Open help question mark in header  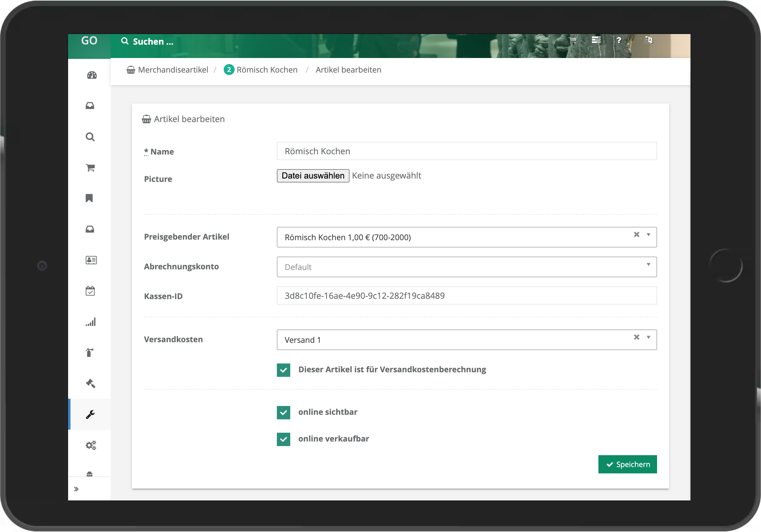pyautogui.click(x=619, y=40)
